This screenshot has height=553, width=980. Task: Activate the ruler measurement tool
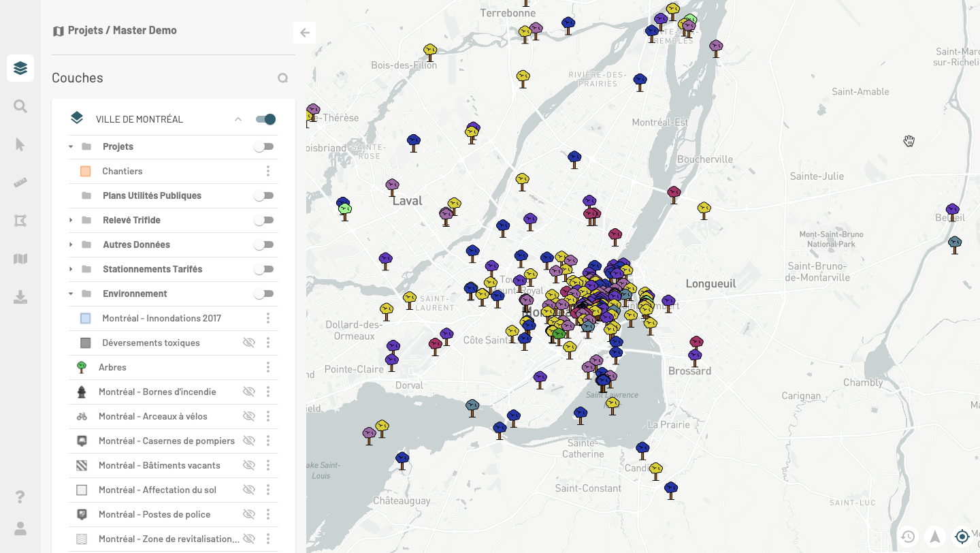point(20,183)
